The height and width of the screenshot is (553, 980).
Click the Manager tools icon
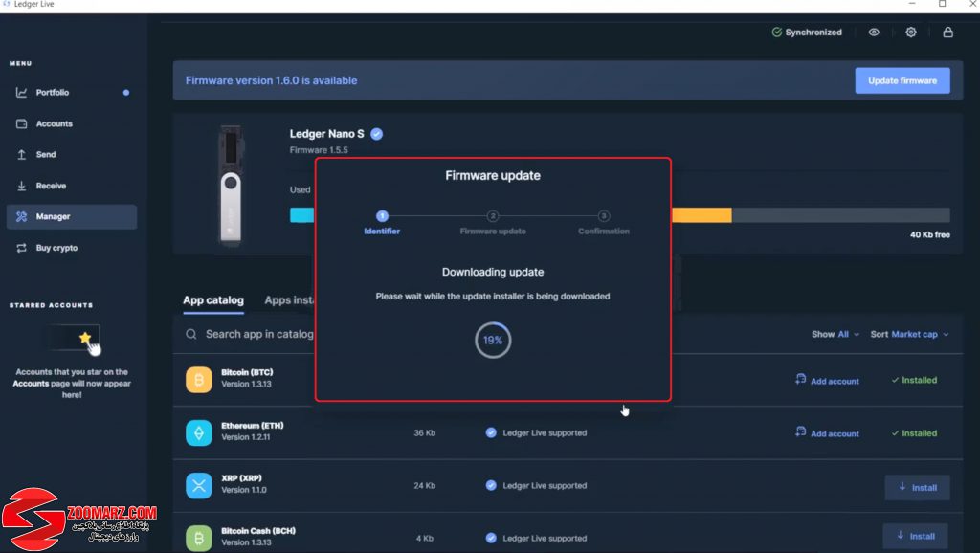click(21, 217)
